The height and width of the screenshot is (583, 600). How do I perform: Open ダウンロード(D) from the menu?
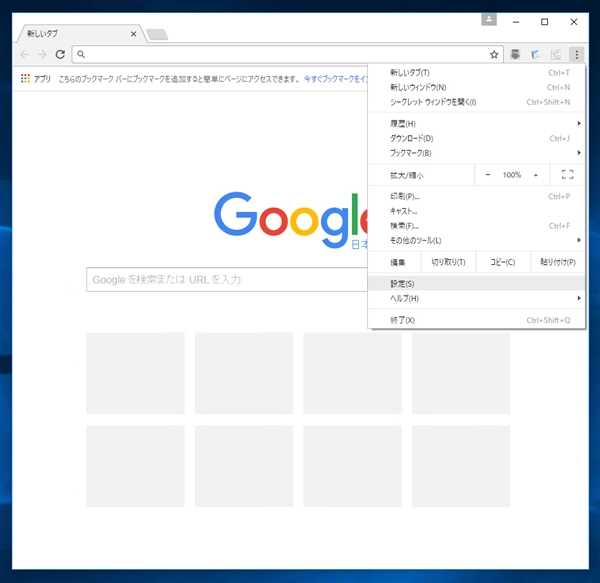[476, 138]
